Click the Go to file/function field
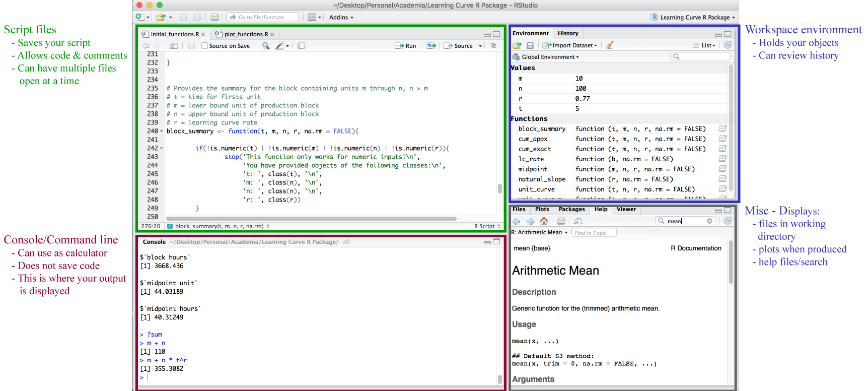This screenshot has width=868, height=391. pos(263,17)
